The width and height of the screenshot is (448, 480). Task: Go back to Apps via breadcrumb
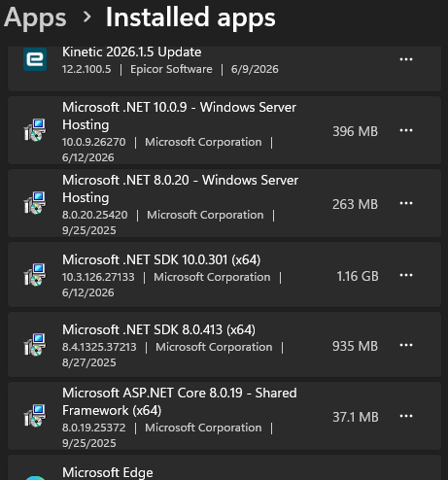click(35, 18)
